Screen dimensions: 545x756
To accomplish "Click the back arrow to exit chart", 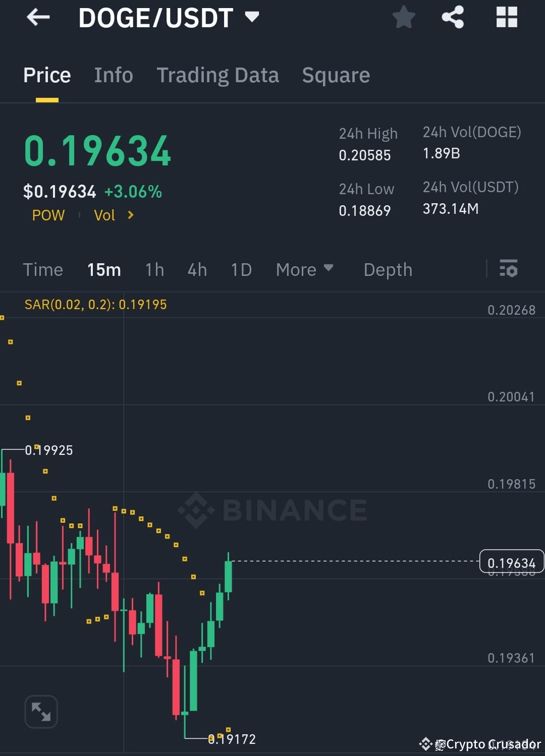I will tap(38, 17).
